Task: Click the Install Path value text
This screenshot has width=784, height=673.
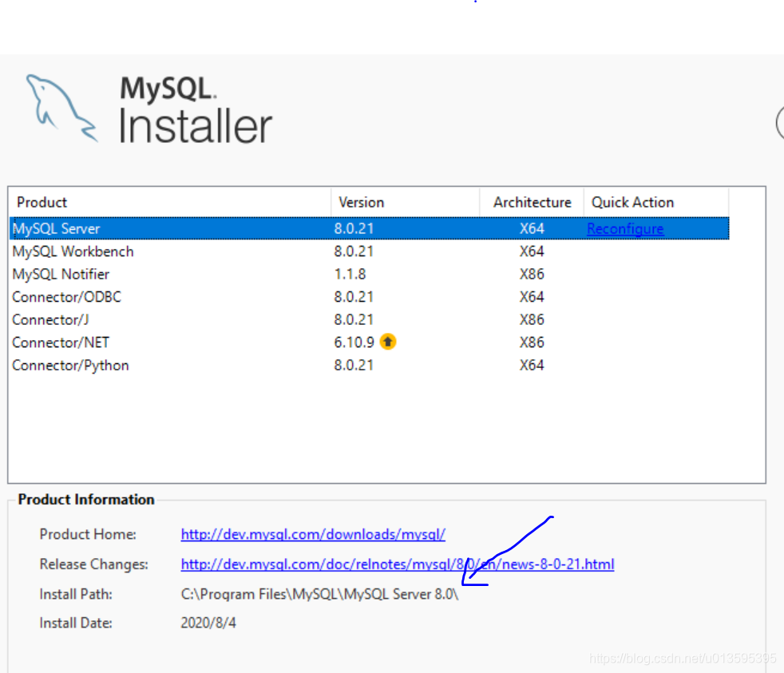Action: [x=319, y=594]
